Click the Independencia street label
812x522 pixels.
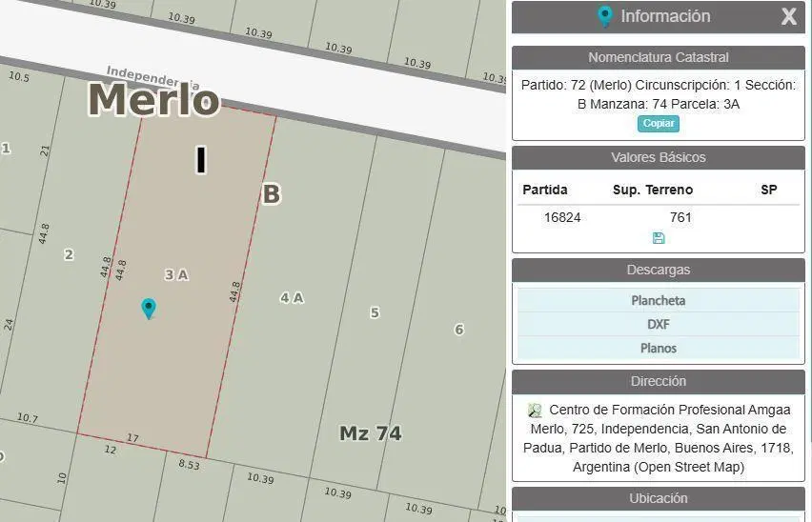(152, 78)
